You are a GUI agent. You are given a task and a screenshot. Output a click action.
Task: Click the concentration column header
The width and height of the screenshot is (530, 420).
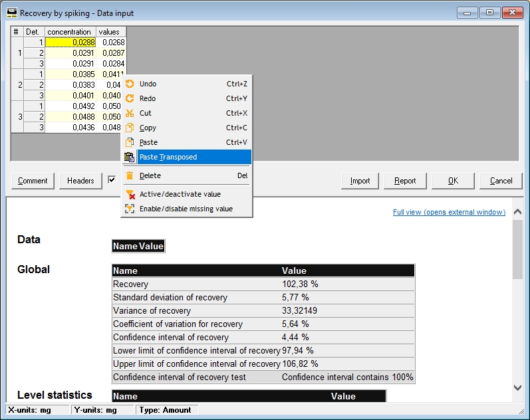[x=70, y=32]
